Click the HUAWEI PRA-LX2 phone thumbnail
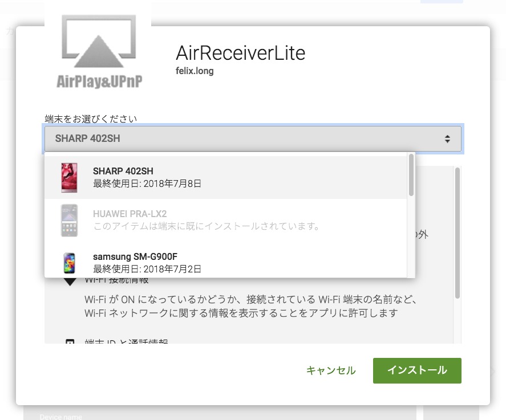The width and height of the screenshot is (506, 420). (70, 221)
